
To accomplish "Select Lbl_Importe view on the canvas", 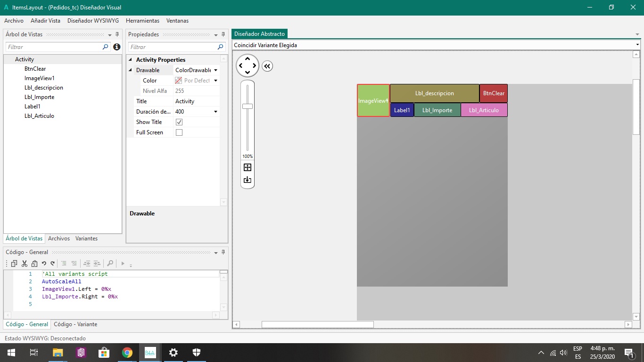I will click(437, 110).
